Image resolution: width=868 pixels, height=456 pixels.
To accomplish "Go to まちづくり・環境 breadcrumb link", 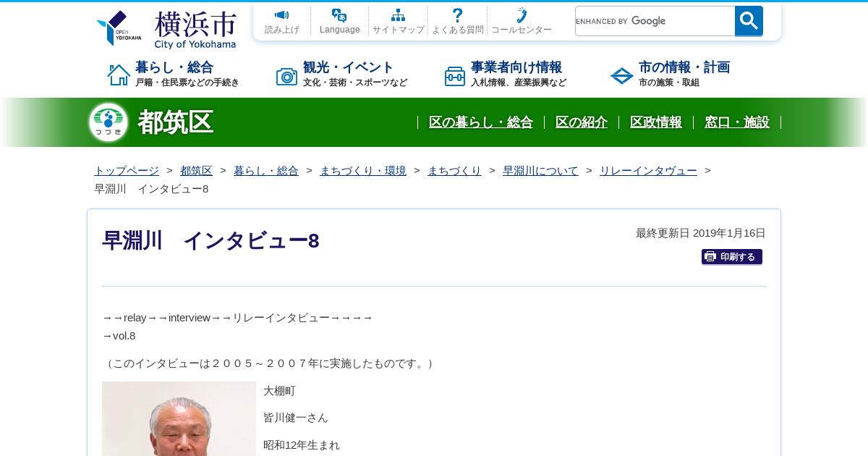I will tap(363, 171).
